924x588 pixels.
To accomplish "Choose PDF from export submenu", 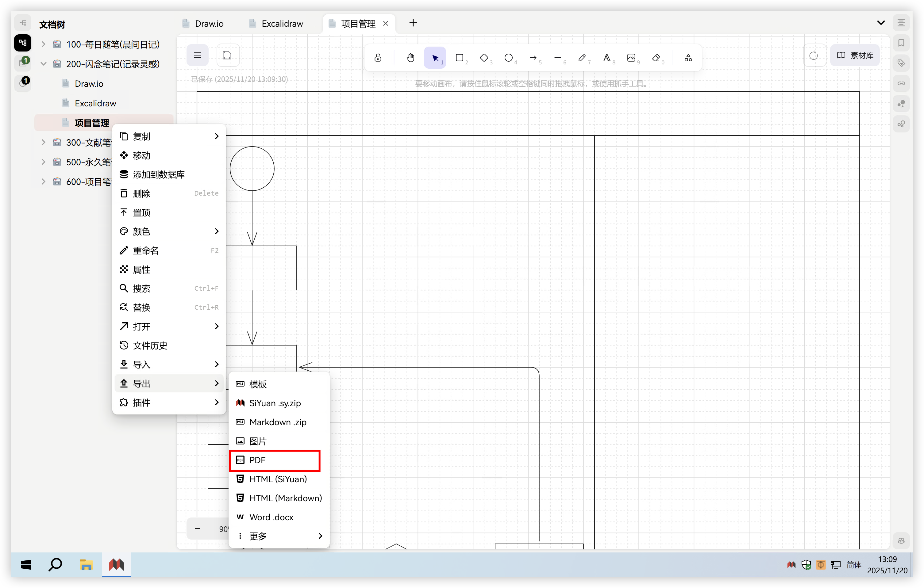I will (275, 460).
